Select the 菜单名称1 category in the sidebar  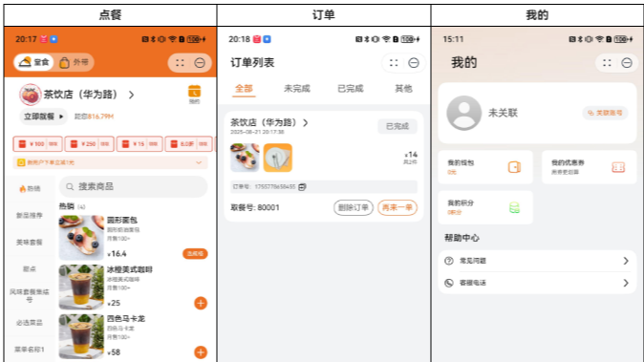coord(30,350)
